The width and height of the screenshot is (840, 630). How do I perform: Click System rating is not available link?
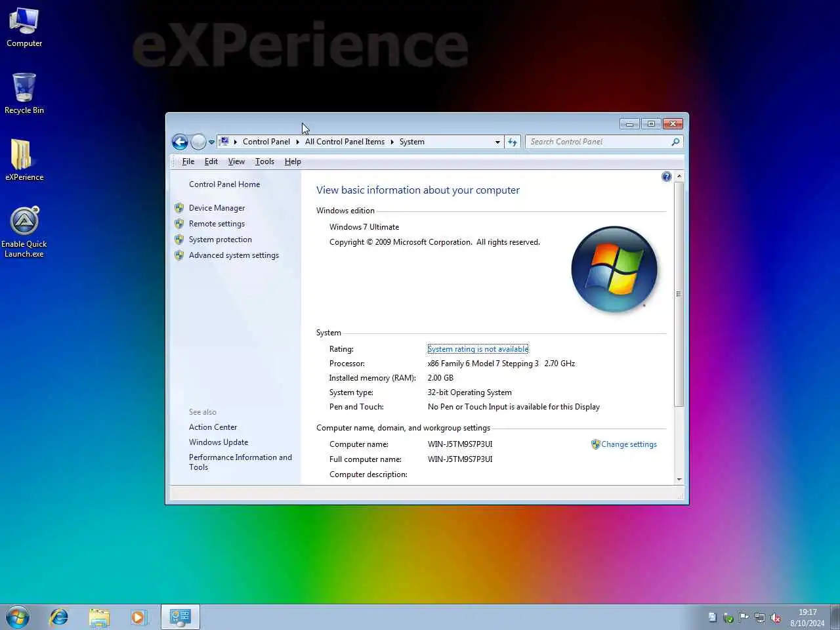[x=478, y=349]
